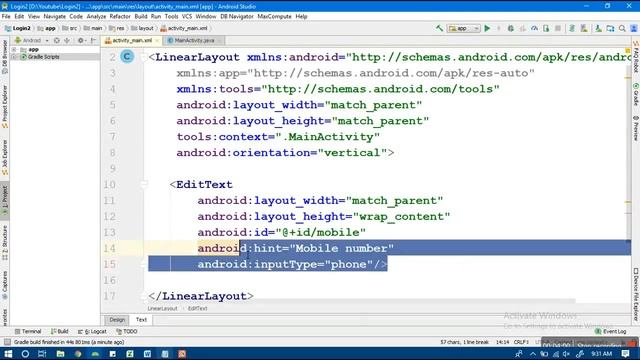
Task: Click the android:hint line in the editor
Action: pyautogui.click(x=296, y=248)
